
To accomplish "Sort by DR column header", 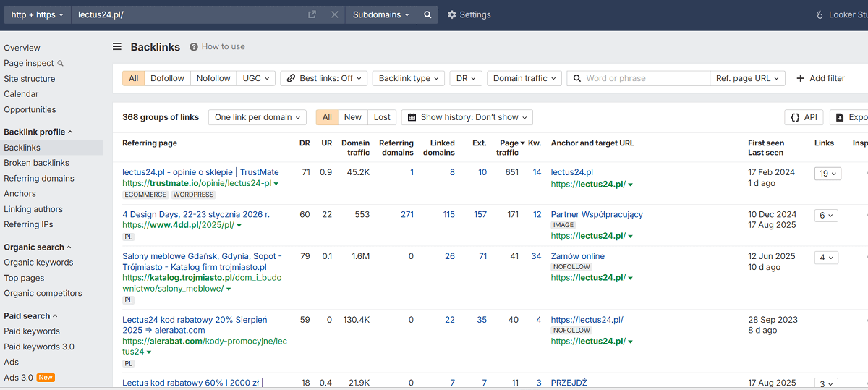I will (305, 143).
